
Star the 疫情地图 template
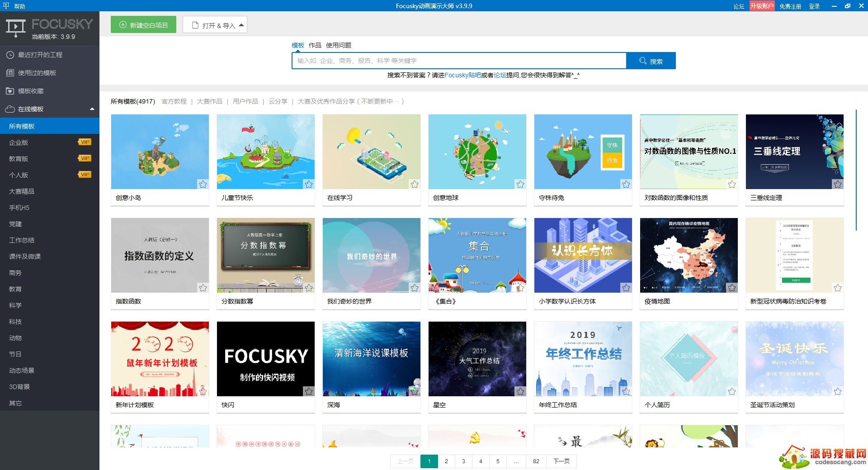pos(732,288)
